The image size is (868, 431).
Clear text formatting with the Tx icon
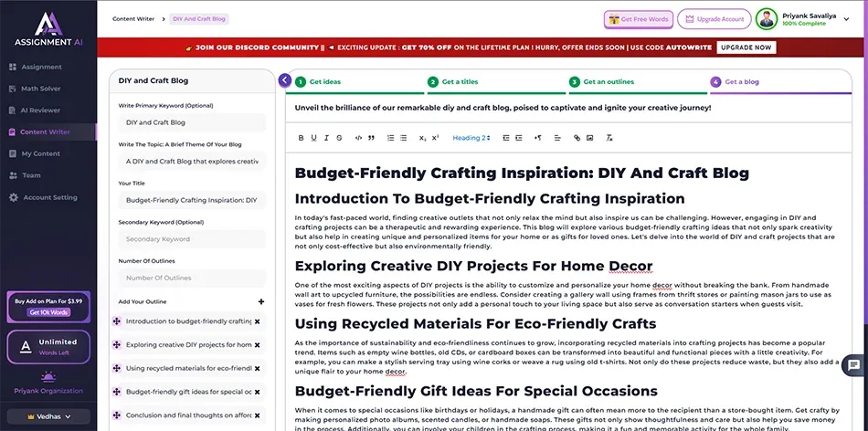609,138
